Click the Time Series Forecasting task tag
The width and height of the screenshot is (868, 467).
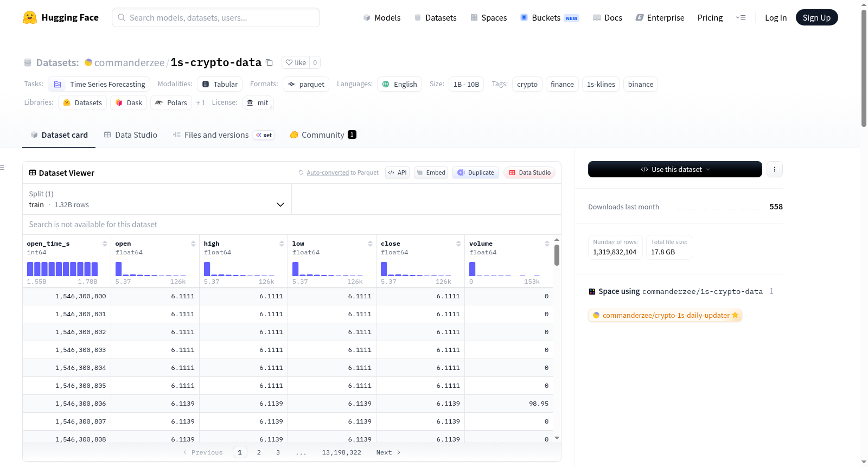(99, 84)
